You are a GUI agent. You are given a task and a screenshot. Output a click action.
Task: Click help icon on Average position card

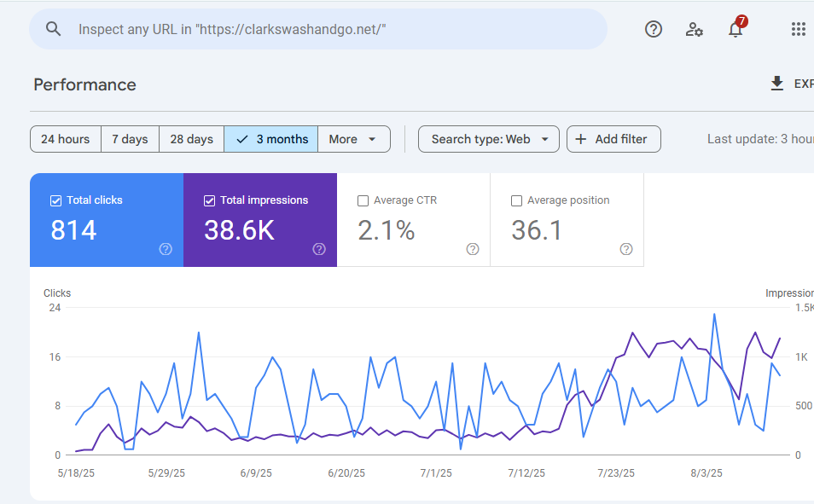626,249
